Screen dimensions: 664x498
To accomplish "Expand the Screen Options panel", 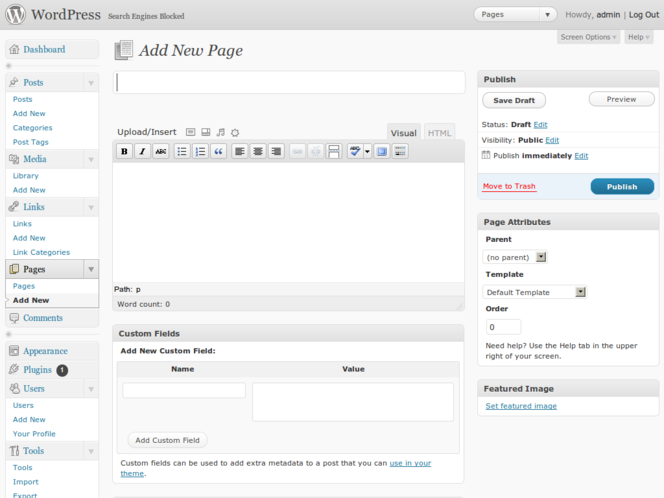I will [589, 37].
